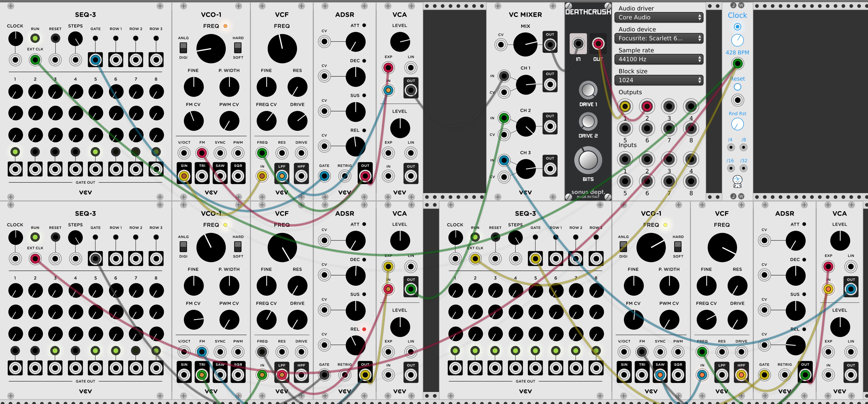Image resolution: width=868 pixels, height=404 pixels.
Task: Click the top VCF FREQ knob
Action: pos(282,48)
